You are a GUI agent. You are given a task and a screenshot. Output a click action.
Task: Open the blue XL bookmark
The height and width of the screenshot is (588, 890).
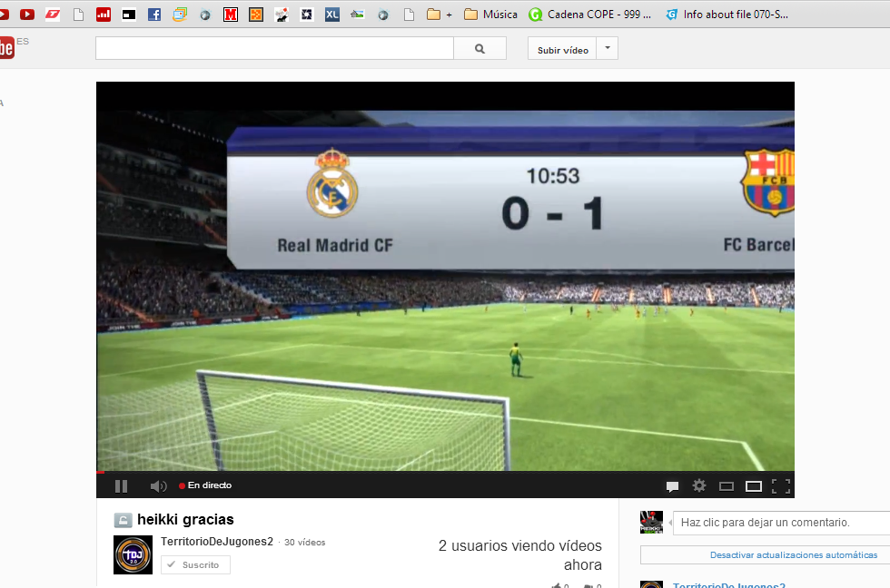[332, 15]
